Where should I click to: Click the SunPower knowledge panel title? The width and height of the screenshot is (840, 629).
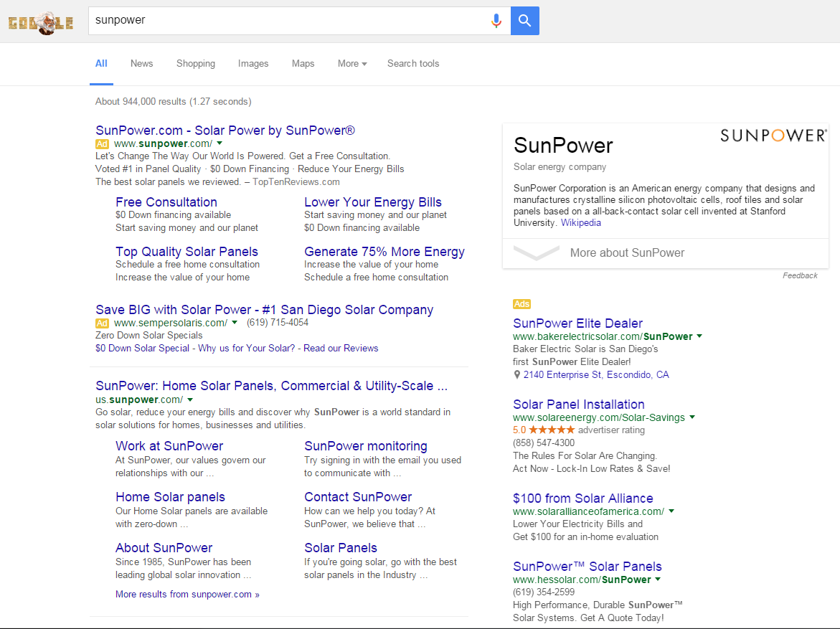(563, 145)
